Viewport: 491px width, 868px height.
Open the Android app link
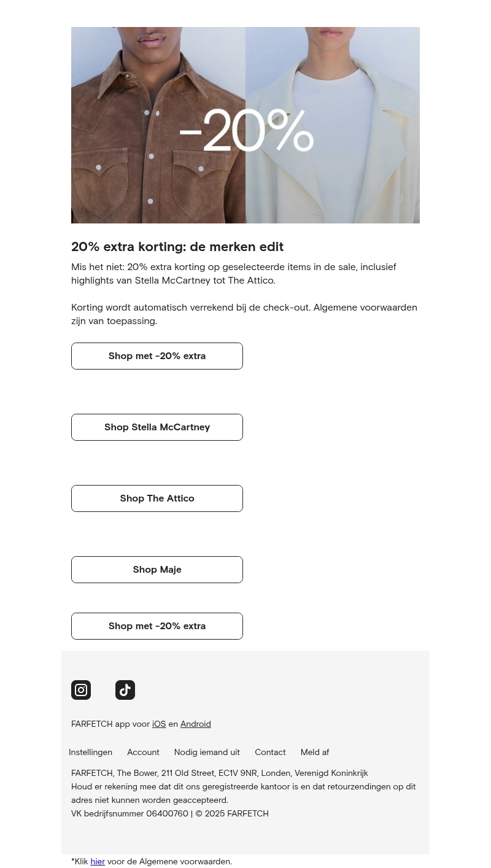(x=195, y=724)
